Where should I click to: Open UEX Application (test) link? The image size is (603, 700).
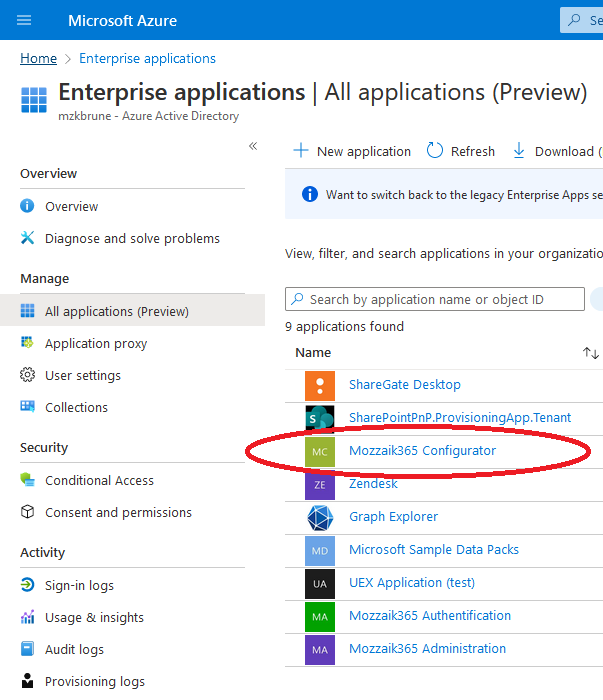click(412, 583)
